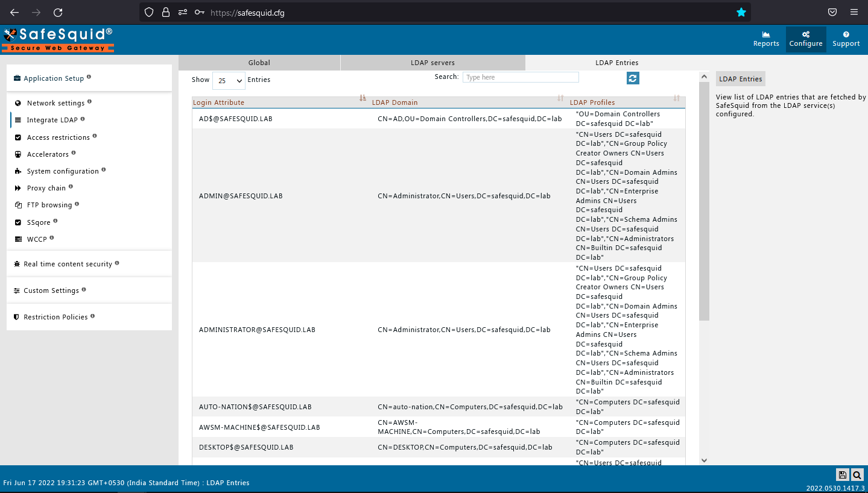
Task: Switch to the Global tab
Action: [259, 63]
